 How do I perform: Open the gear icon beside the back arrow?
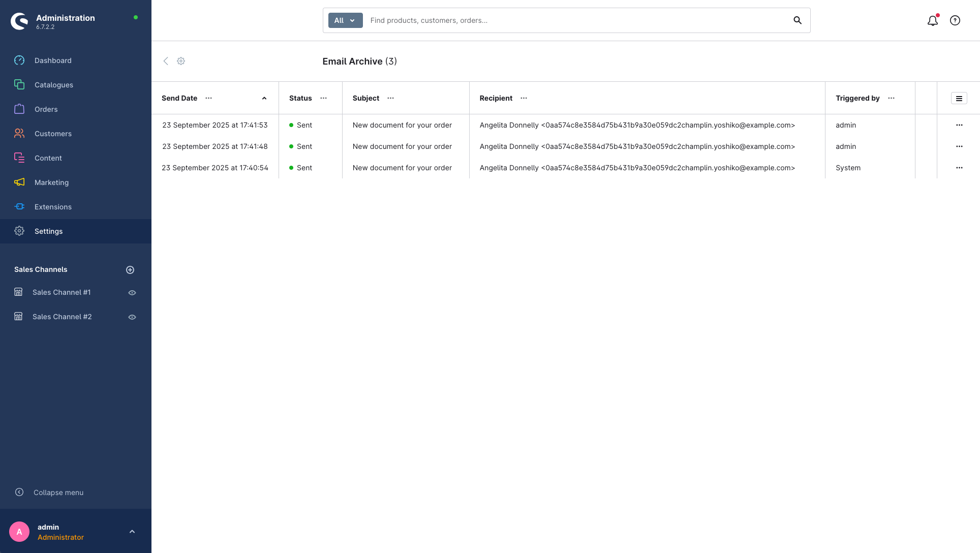click(x=181, y=61)
